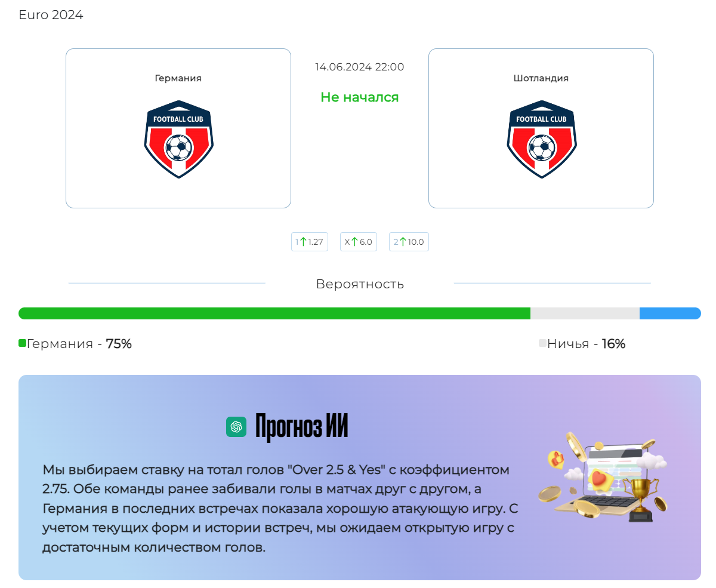Click gray draw segment of probability bar
716x588 pixels.
pos(585,313)
